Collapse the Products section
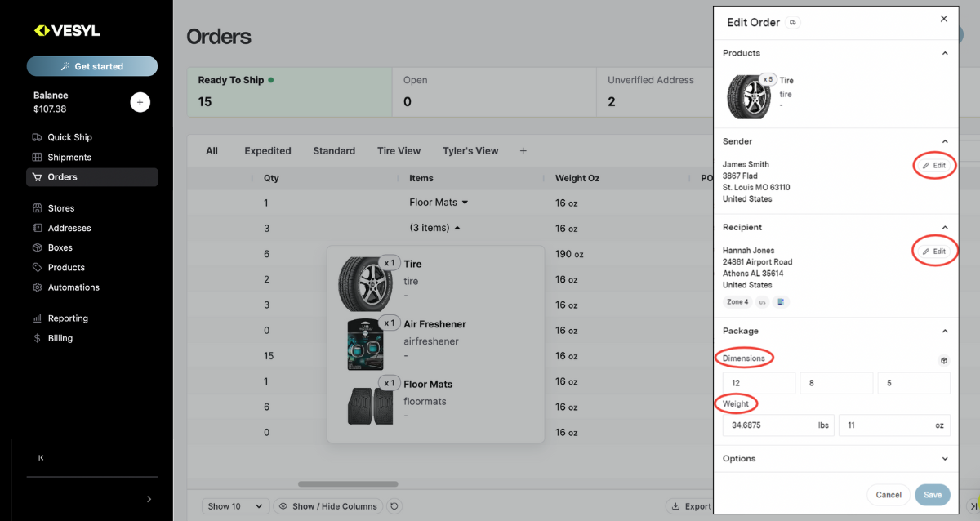 click(x=945, y=53)
